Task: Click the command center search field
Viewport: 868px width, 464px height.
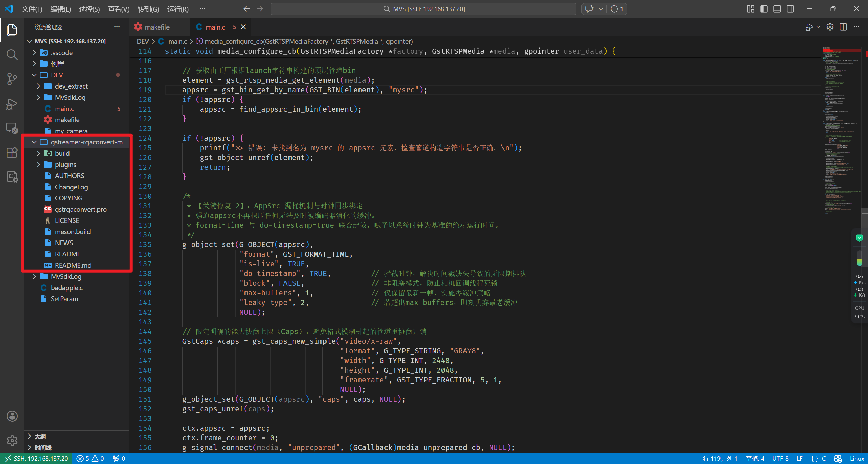Action: [x=423, y=9]
